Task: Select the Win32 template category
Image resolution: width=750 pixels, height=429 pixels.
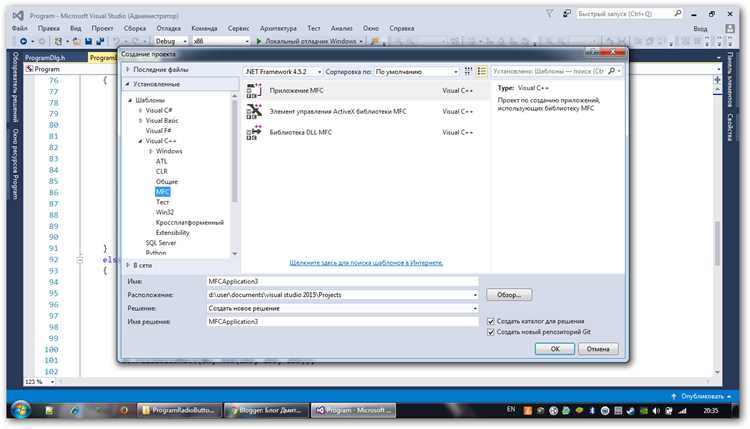Action: click(x=165, y=212)
